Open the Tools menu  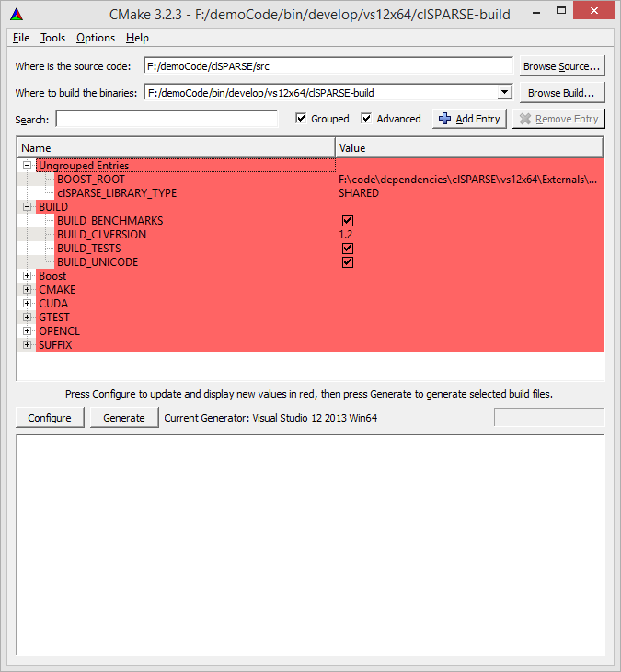[52, 38]
